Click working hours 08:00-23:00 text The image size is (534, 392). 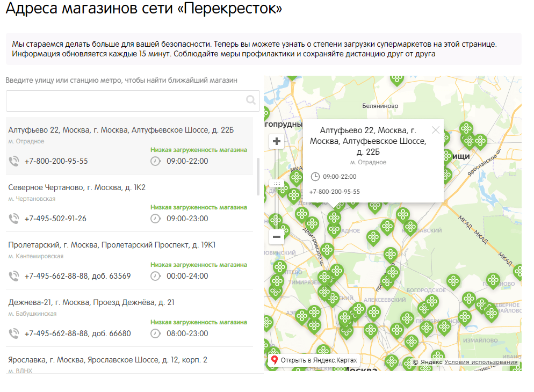[x=187, y=333]
